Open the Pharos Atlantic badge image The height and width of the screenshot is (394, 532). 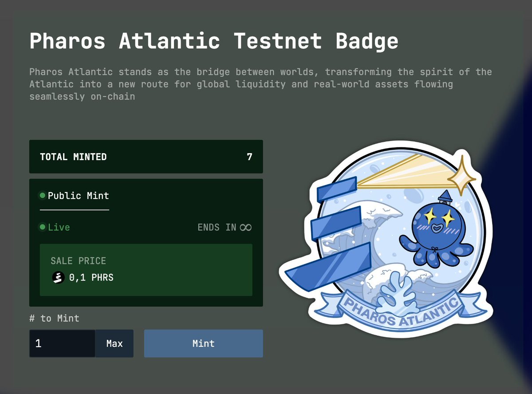click(x=386, y=239)
